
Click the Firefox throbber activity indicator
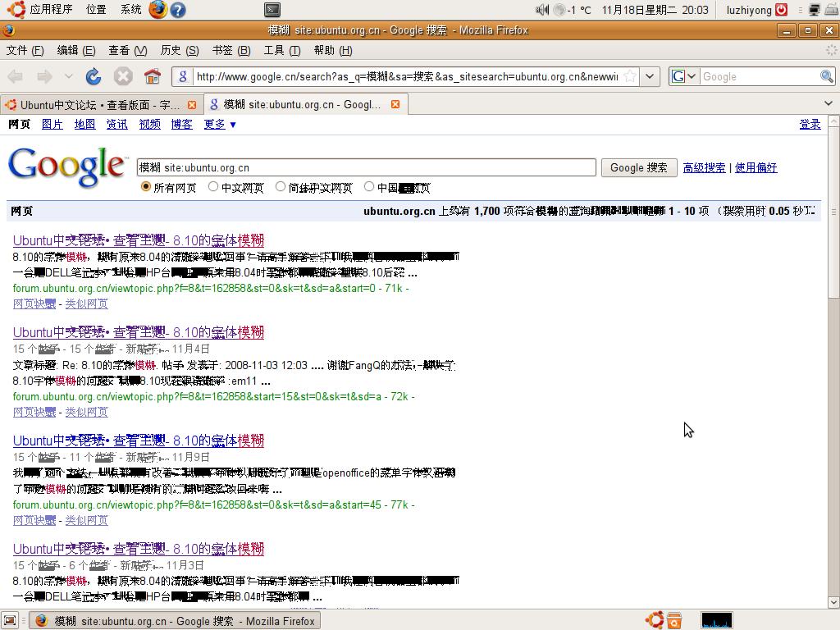click(831, 50)
